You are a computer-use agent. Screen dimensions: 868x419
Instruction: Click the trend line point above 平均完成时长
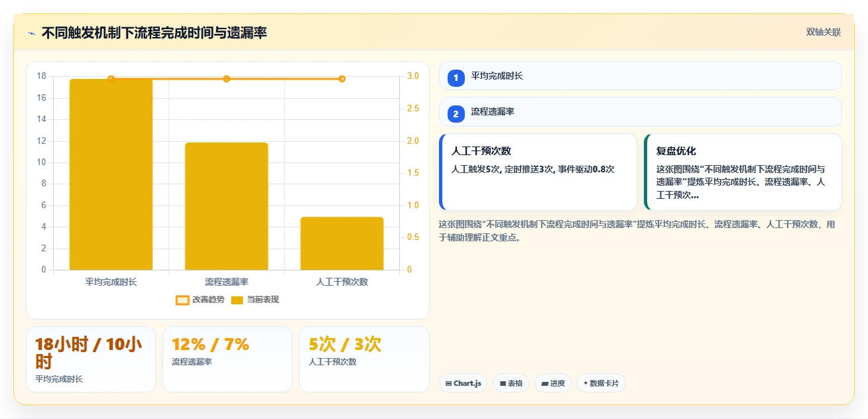point(111,79)
